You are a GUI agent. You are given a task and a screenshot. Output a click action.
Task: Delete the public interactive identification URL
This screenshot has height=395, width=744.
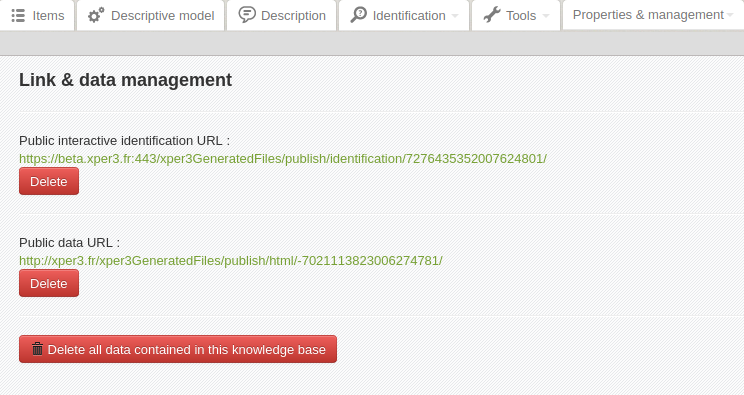[x=49, y=181]
